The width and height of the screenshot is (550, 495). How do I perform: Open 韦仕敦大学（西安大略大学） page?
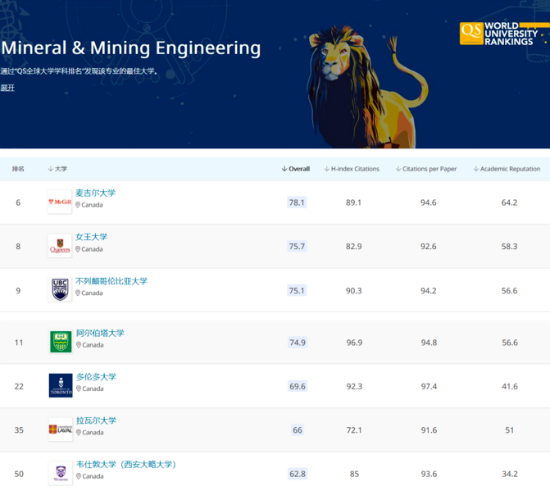pyautogui.click(x=126, y=464)
